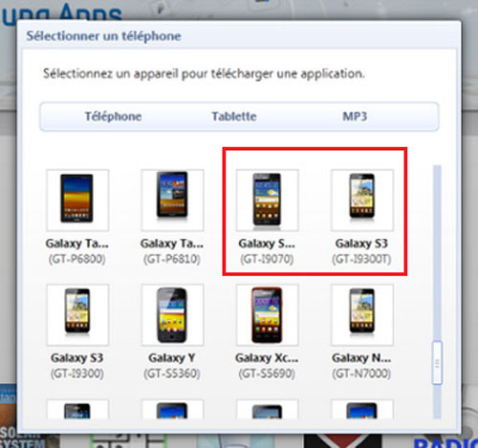This screenshot has width=478, height=448.
Task: Select the Galaxy Xcover GT-S5690 device image
Action: [x=267, y=314]
